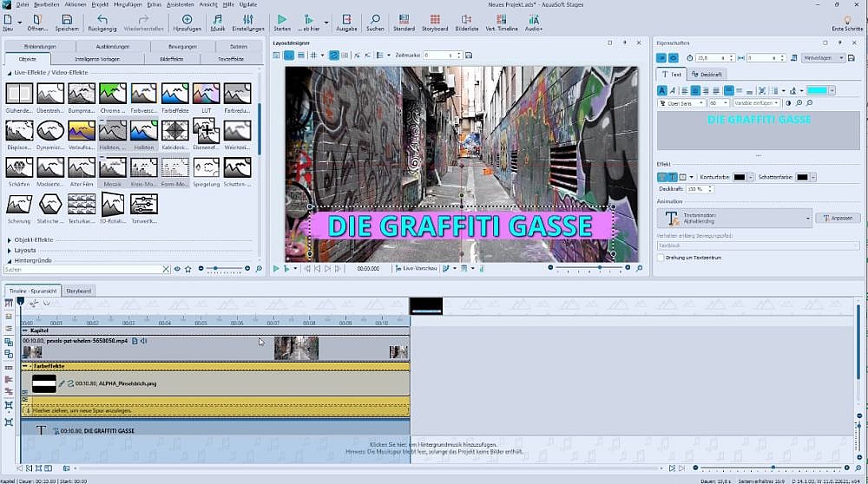Open the Extras menu
Screen dimensions: 868x484
(x=155, y=4)
